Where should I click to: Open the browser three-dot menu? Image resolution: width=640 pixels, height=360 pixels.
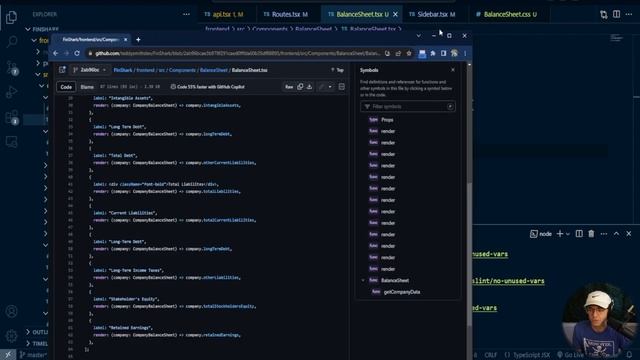coord(465,53)
